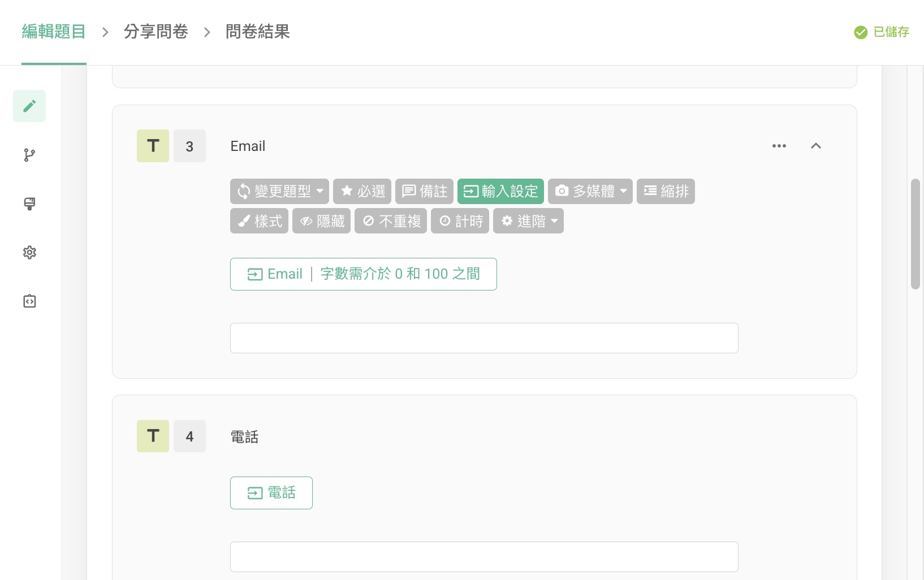Click the Email answer input field
The width and height of the screenshot is (924, 580).
[x=484, y=338]
